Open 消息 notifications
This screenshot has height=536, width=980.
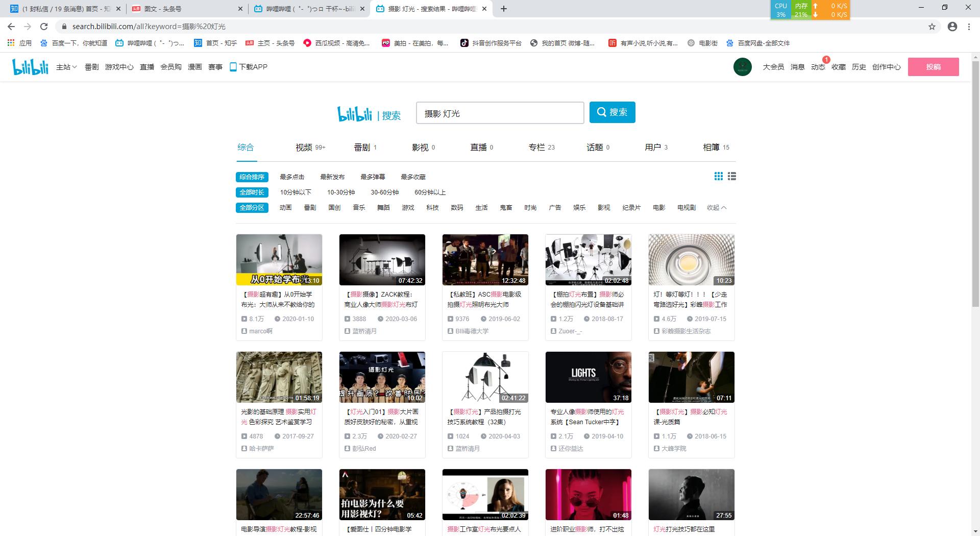(x=797, y=67)
